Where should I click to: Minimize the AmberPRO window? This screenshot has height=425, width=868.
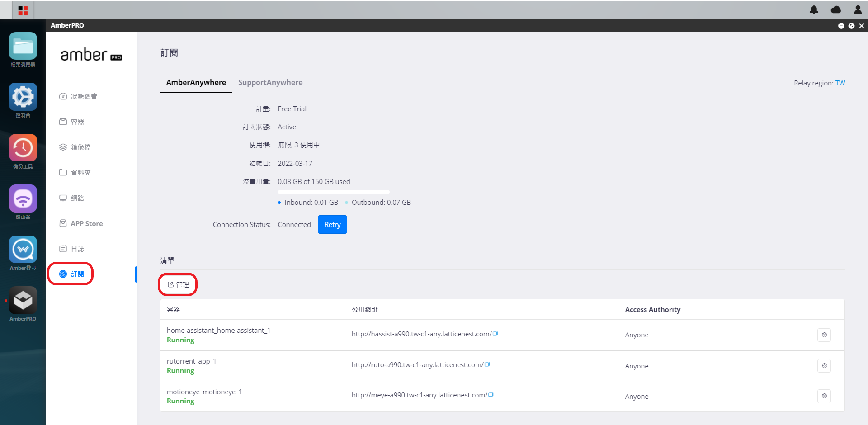[841, 26]
